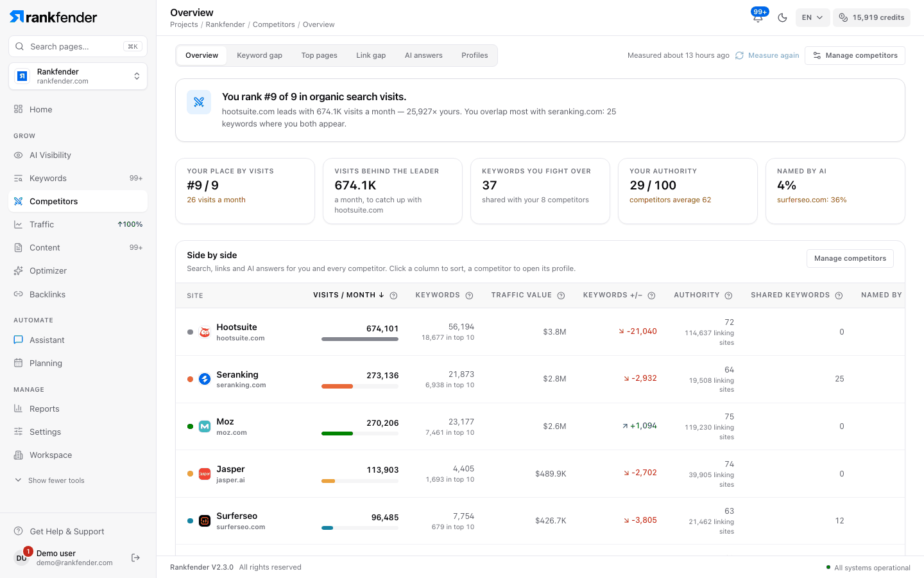This screenshot has width=924, height=578.
Task: Switch to Top pages tab
Action: click(x=319, y=55)
